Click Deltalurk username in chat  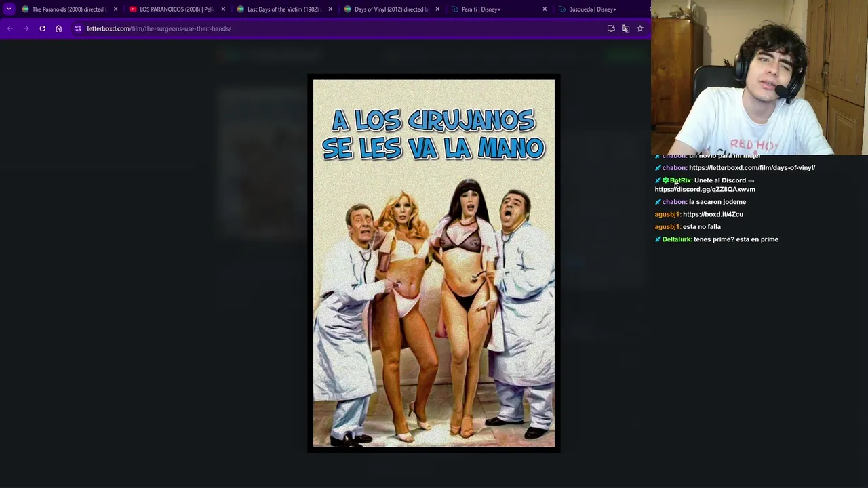coord(676,239)
